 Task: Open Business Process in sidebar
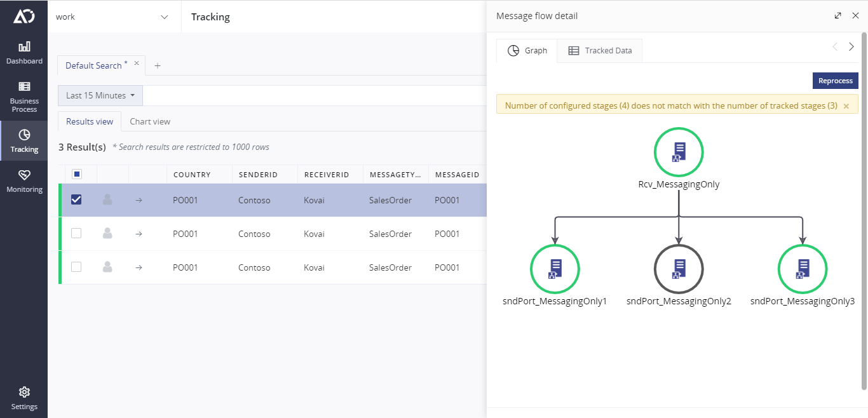point(24,97)
